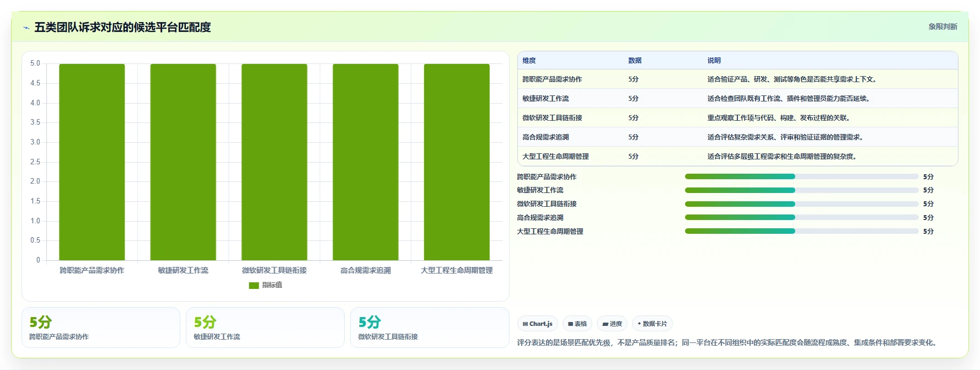Screen dimensions: 980x370
Task: Click description 适合验证产品、研发、测试等角色是否能共享需求上下文
Action: pos(792,79)
